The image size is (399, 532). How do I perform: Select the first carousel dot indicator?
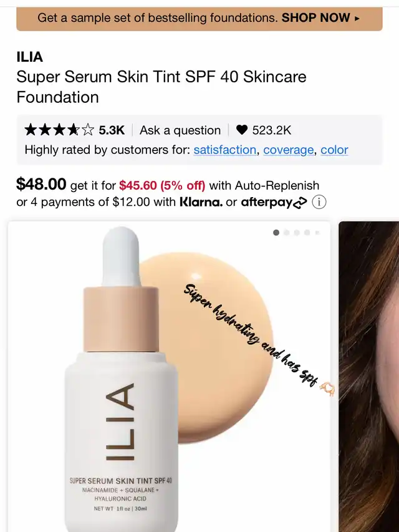276,233
